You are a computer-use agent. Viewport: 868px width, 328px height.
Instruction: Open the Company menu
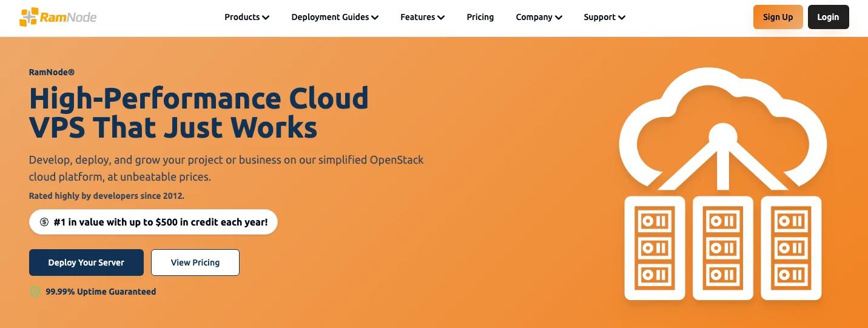539,17
